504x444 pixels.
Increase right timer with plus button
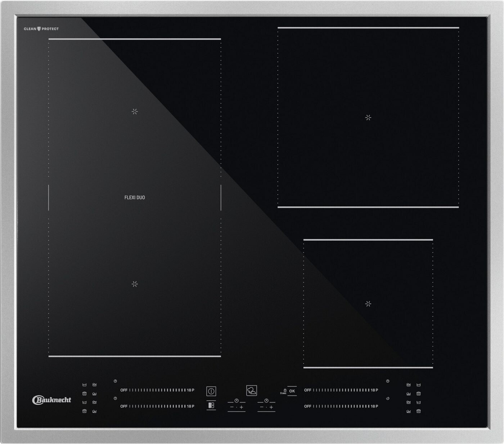coord(271,407)
